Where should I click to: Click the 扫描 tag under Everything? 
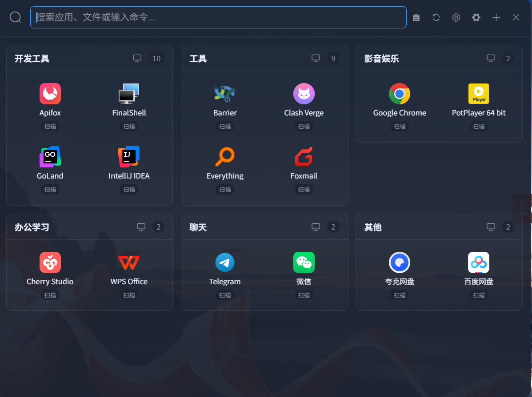point(225,190)
